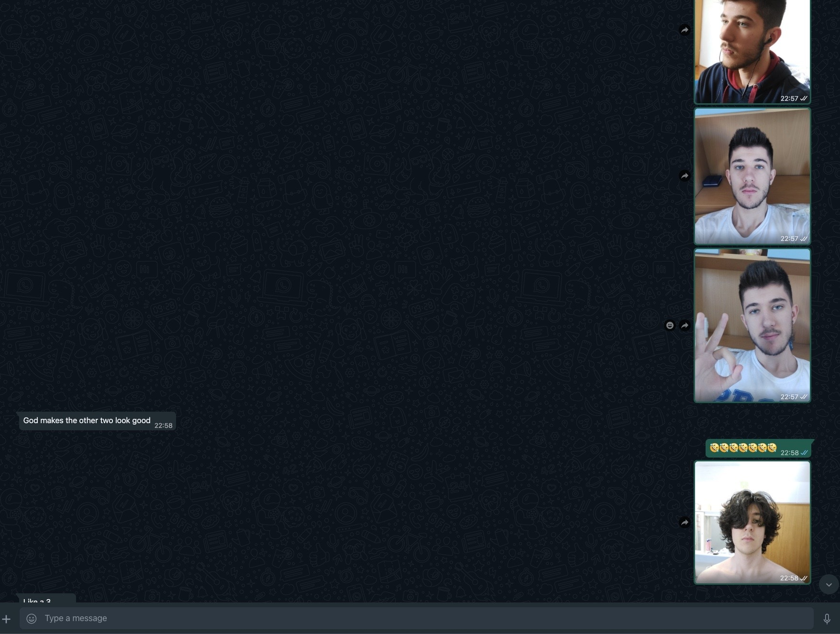Forward the curly hair photo
840x634 pixels.
pyautogui.click(x=685, y=523)
